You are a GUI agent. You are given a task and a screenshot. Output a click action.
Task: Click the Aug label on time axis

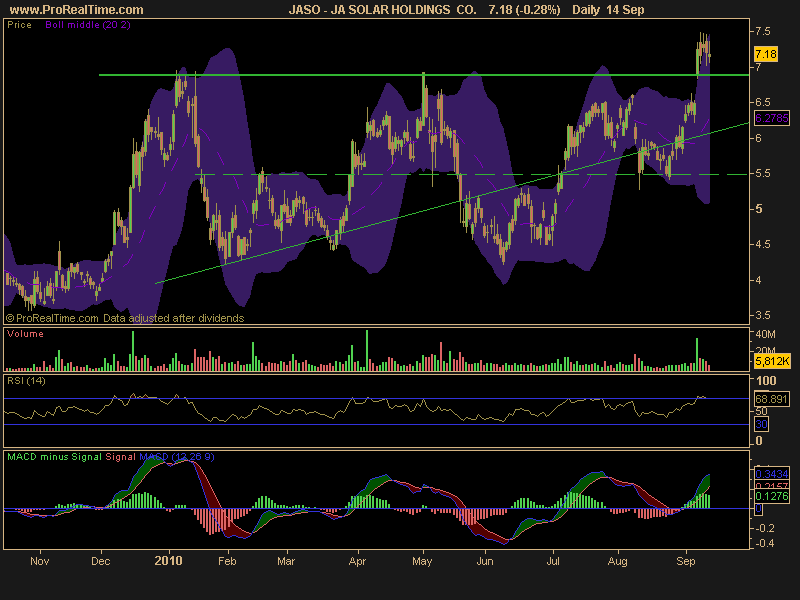[617, 561]
